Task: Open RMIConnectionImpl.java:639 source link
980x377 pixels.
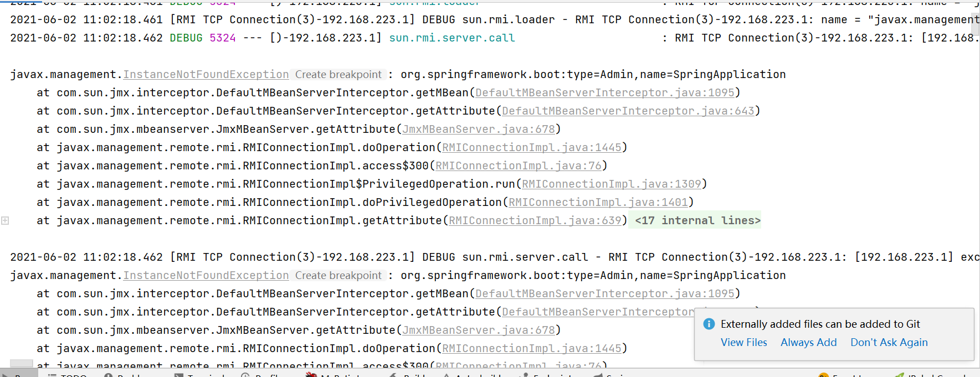Action: [535, 220]
